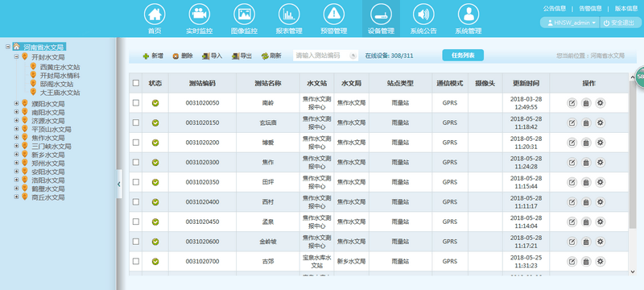644x290 pixels.
Task: Delete the 博爱 station row
Action: 586,143
